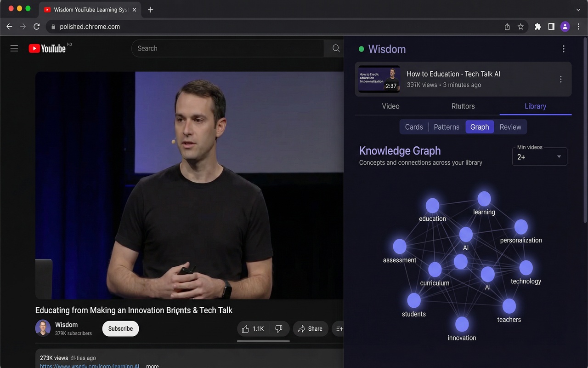Expand the description with more
This screenshot has width=588, height=368.
(x=152, y=366)
